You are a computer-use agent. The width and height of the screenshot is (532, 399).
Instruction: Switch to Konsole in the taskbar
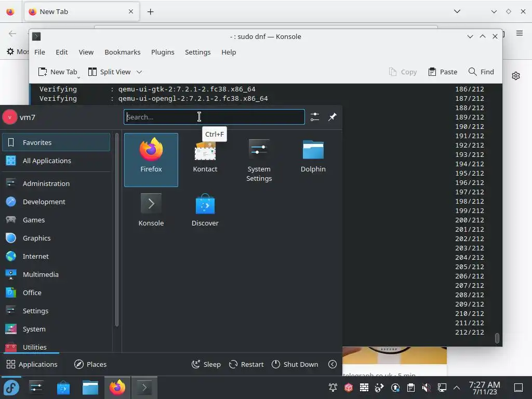pos(144,388)
